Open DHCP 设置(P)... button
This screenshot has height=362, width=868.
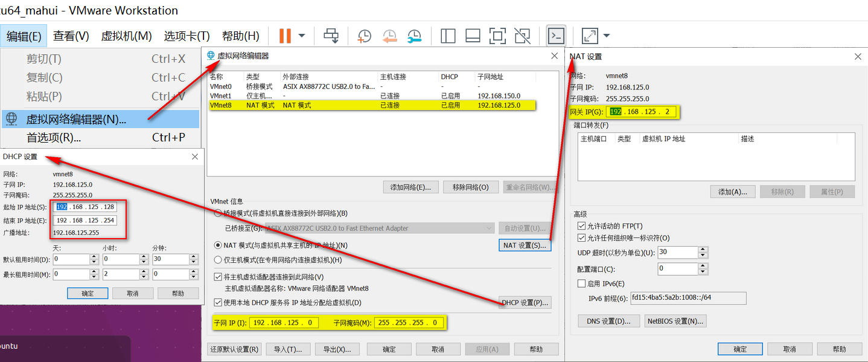tap(526, 303)
